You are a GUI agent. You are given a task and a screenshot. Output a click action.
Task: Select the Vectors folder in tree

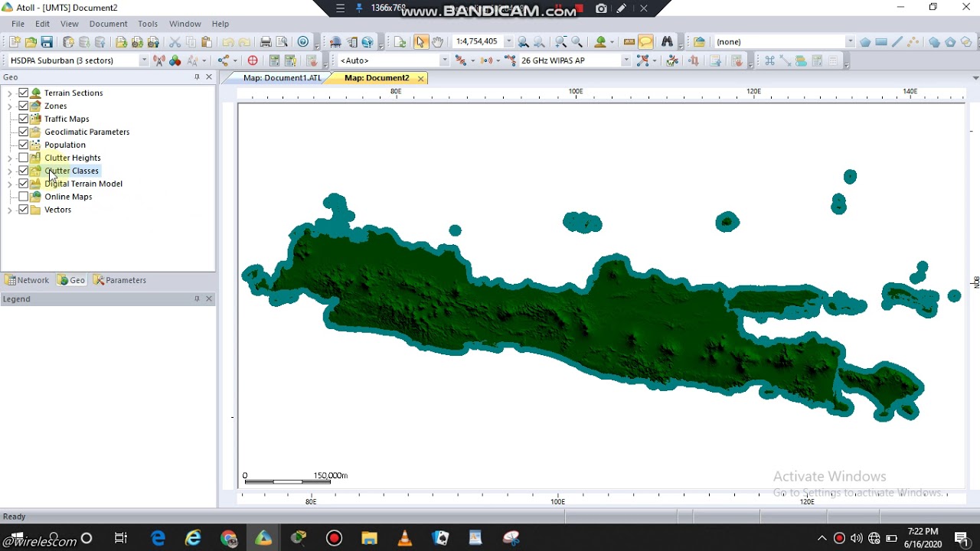coord(57,210)
